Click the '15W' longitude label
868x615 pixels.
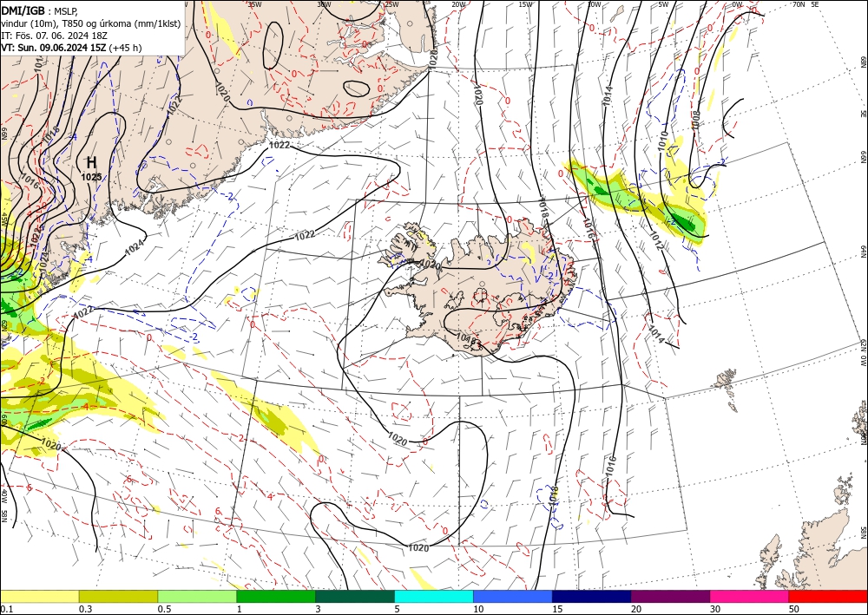coord(526,4)
